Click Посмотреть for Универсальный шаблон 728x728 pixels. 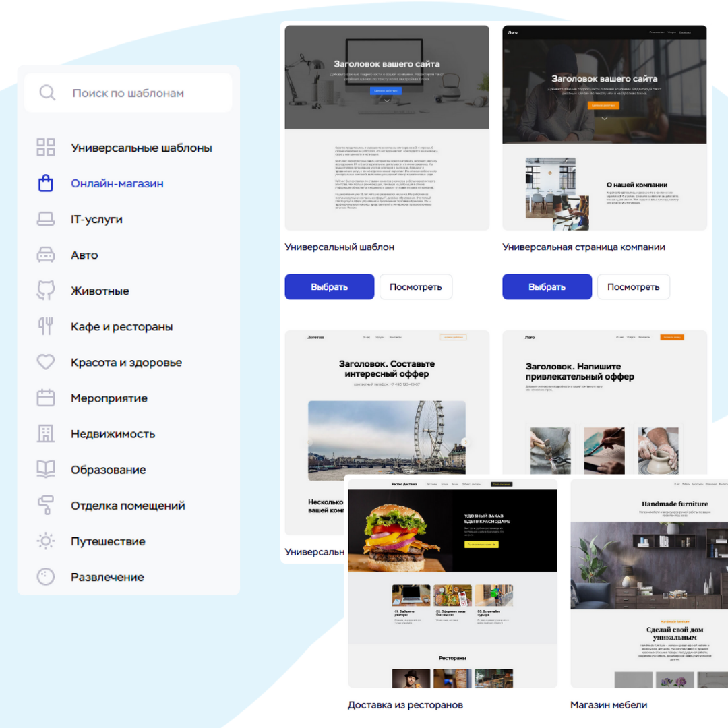(415, 286)
